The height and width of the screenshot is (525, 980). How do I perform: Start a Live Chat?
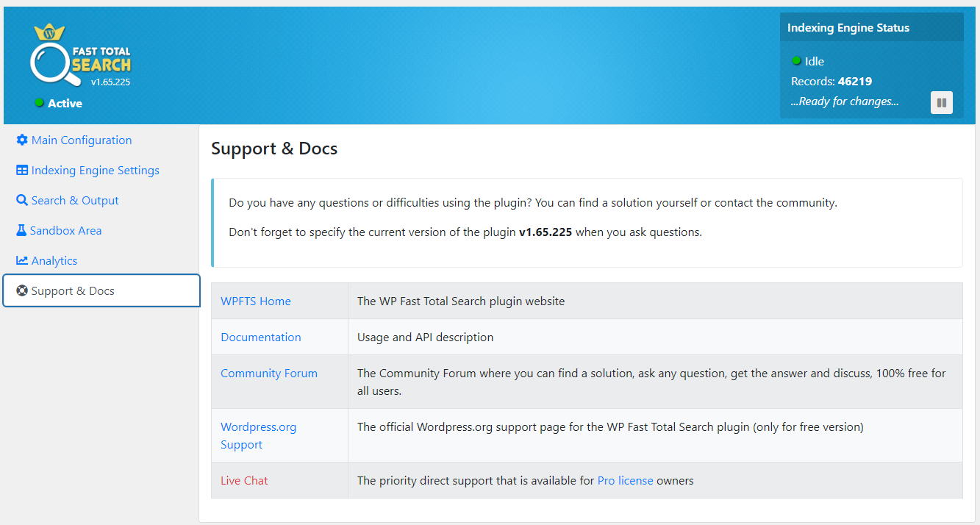[244, 480]
